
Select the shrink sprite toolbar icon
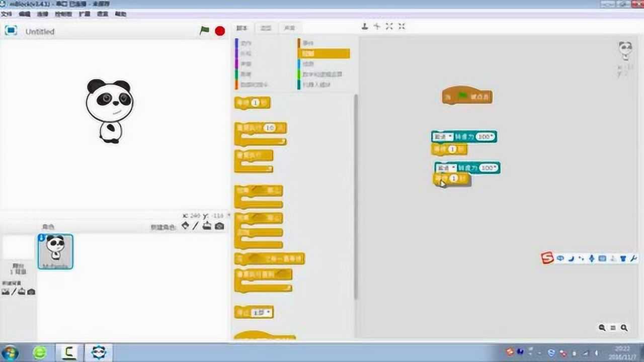(401, 26)
